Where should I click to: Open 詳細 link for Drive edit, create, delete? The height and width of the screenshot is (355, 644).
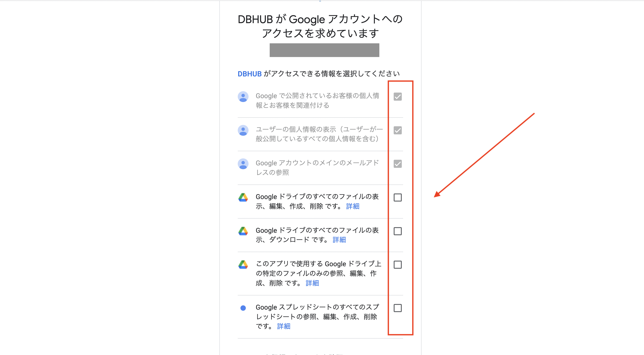point(353,206)
